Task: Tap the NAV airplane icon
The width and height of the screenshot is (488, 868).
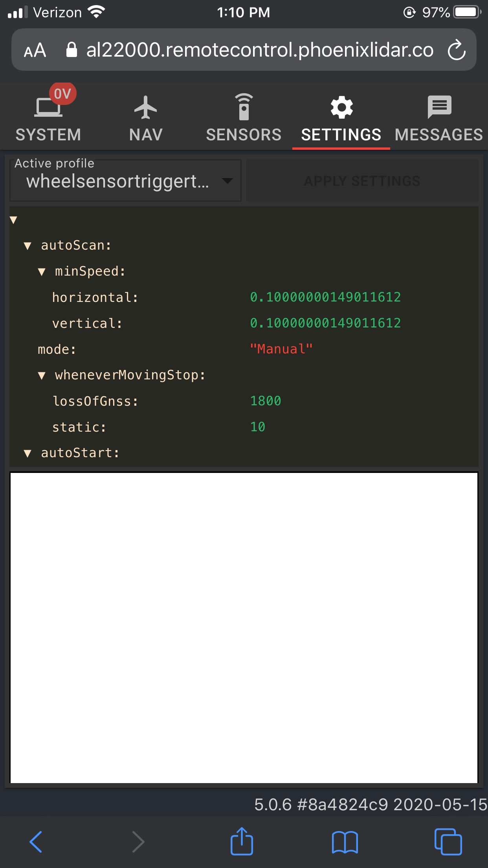Action: click(x=145, y=107)
